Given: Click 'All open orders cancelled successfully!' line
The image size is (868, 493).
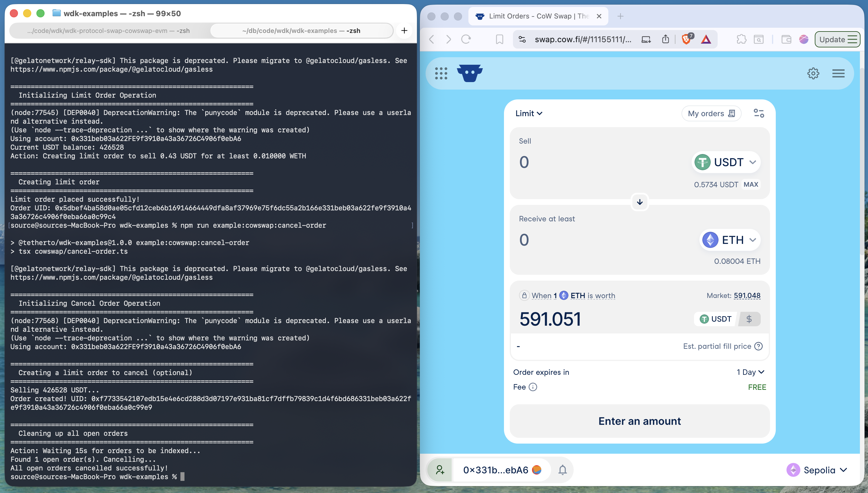Looking at the screenshot, I should 89,468.
